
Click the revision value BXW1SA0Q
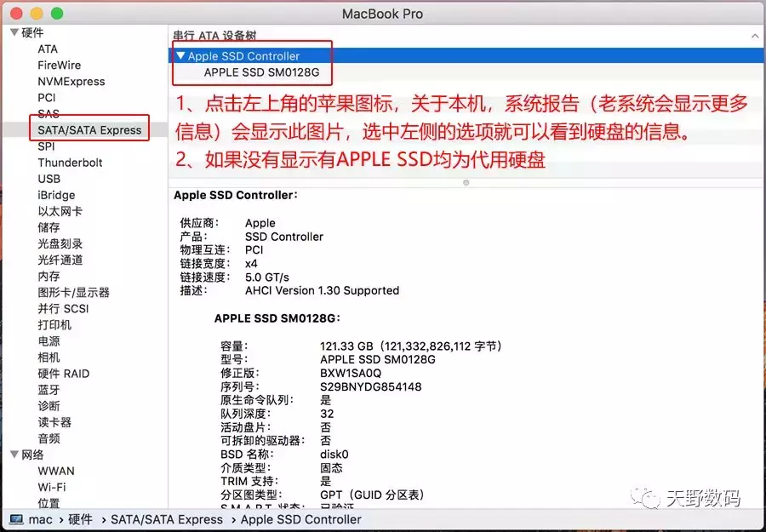351,373
